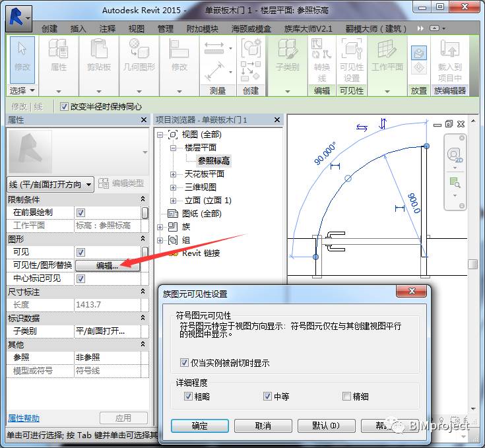Expand the Families tree node

tap(160, 227)
